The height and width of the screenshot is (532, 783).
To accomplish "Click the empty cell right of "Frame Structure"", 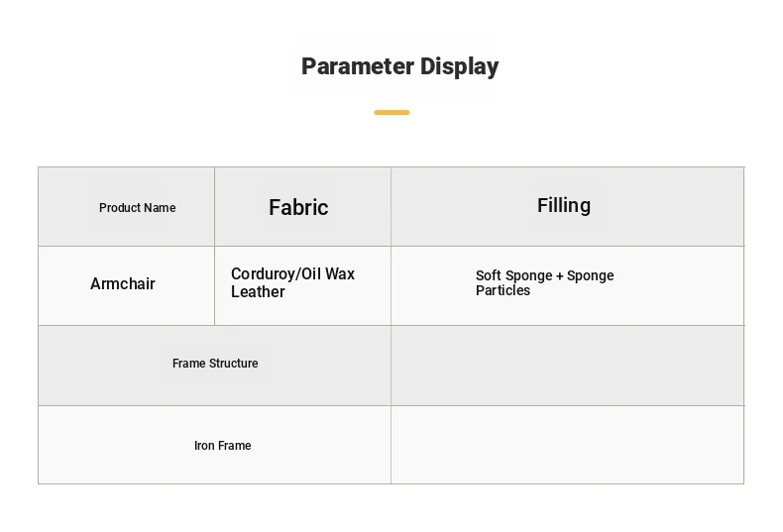I will click(567, 366).
